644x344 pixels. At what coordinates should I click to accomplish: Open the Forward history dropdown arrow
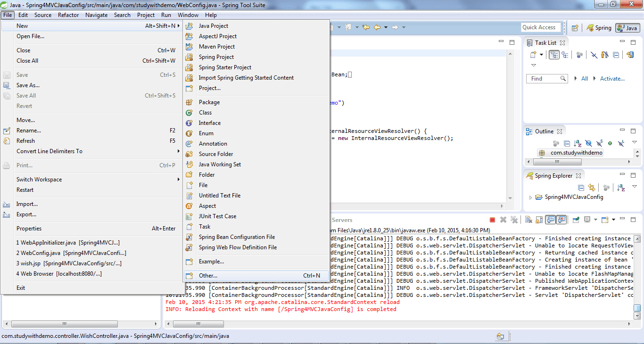click(404, 27)
